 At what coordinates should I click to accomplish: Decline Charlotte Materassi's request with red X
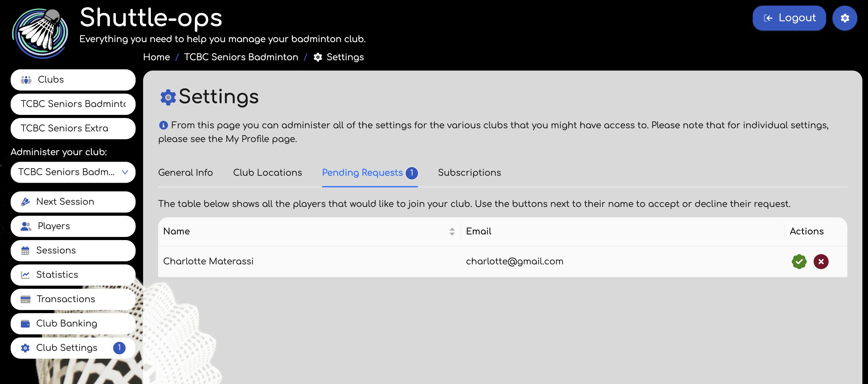[821, 262]
